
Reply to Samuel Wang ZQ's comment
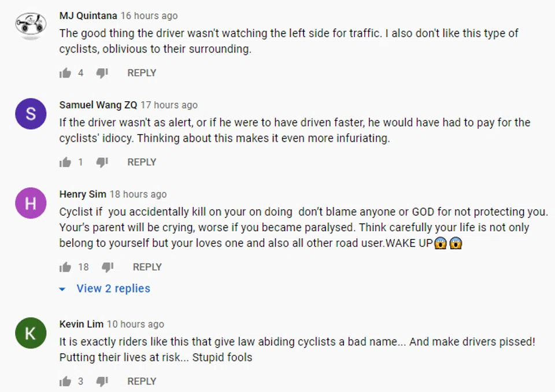[x=142, y=162]
